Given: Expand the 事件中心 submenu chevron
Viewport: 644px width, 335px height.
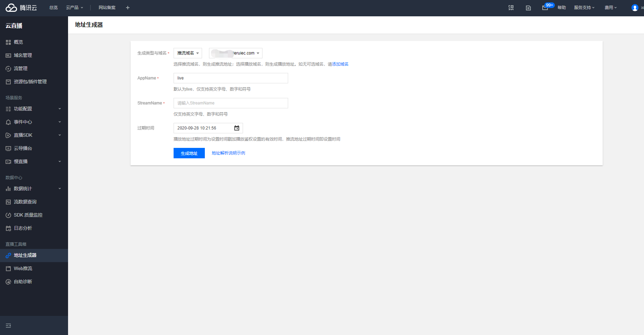Looking at the screenshot, I should pos(60,122).
